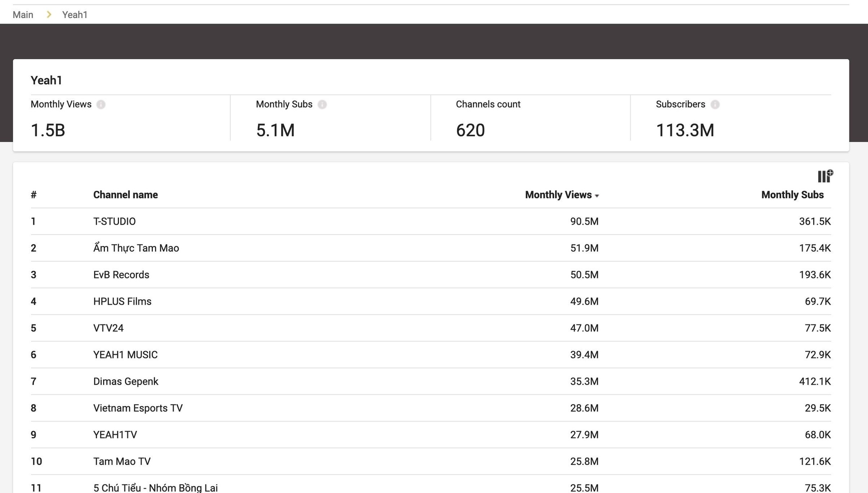Select 69.7K monthly subs value

(x=817, y=301)
